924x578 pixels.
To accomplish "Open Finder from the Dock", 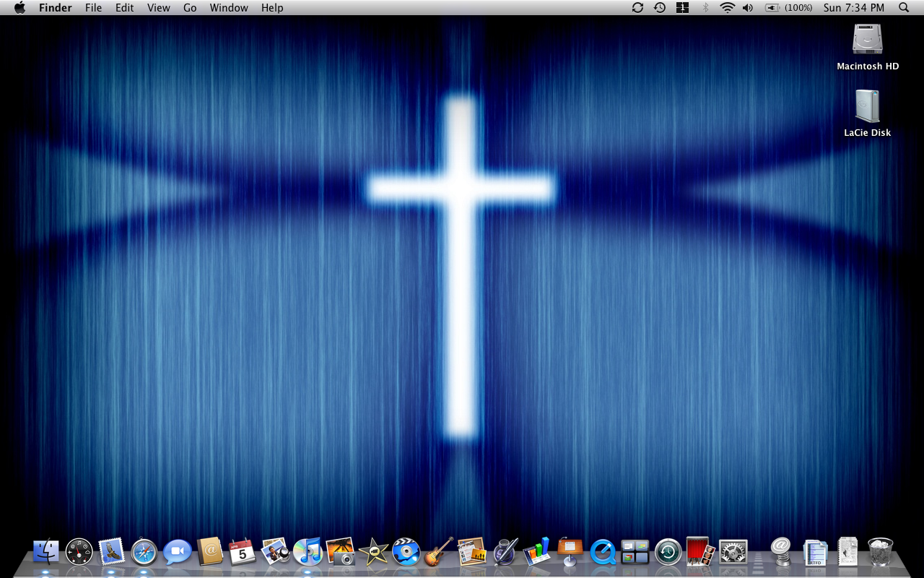I will [46, 553].
